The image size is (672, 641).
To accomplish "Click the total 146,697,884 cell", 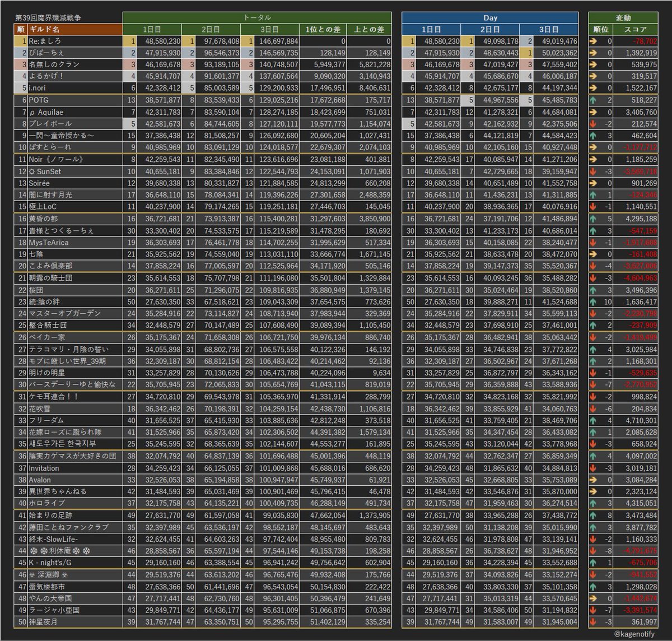I will point(276,41).
